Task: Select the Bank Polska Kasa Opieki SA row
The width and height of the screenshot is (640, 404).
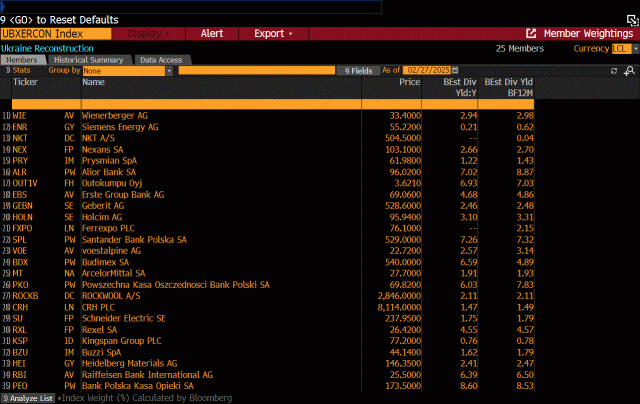Action: [x=267, y=386]
